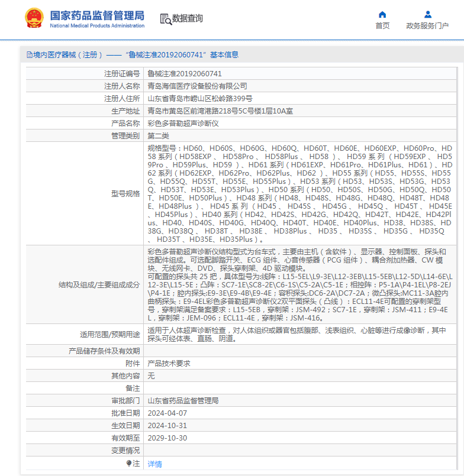This screenshot has width=464, height=476.
Task: Go to 首页 text link
Action: tap(382, 26)
